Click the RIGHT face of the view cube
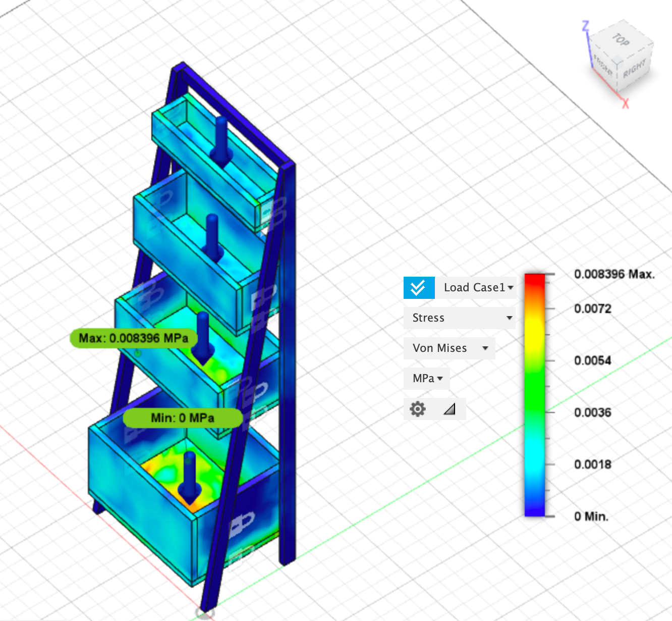Image resolution: width=672 pixels, height=621 pixels. click(635, 69)
